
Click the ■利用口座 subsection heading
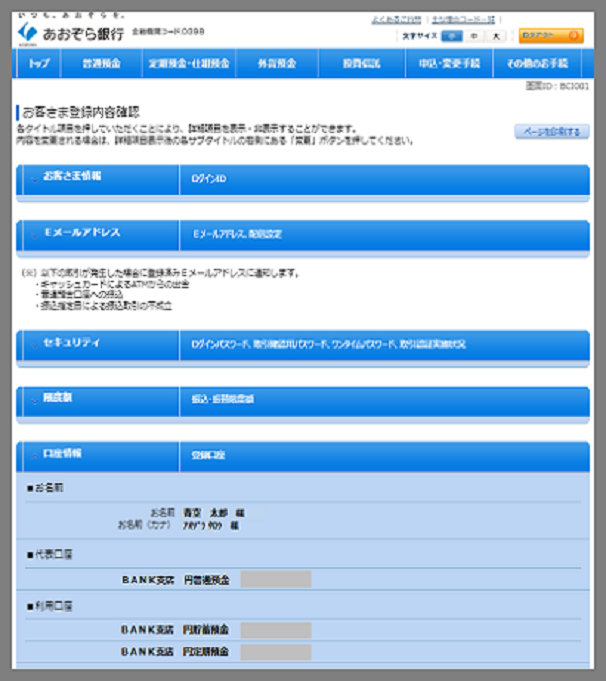[50, 606]
